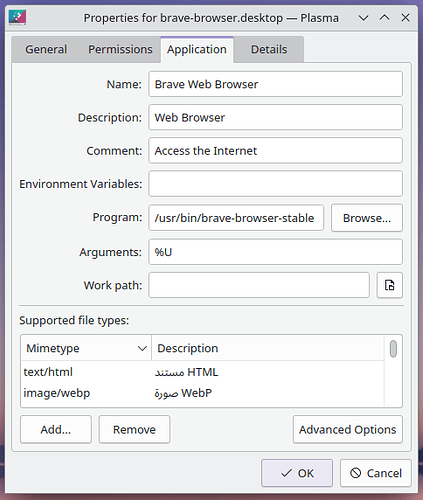423x500 pixels.
Task: Collapse window using title bar down chevron
Action: [x=363, y=18]
